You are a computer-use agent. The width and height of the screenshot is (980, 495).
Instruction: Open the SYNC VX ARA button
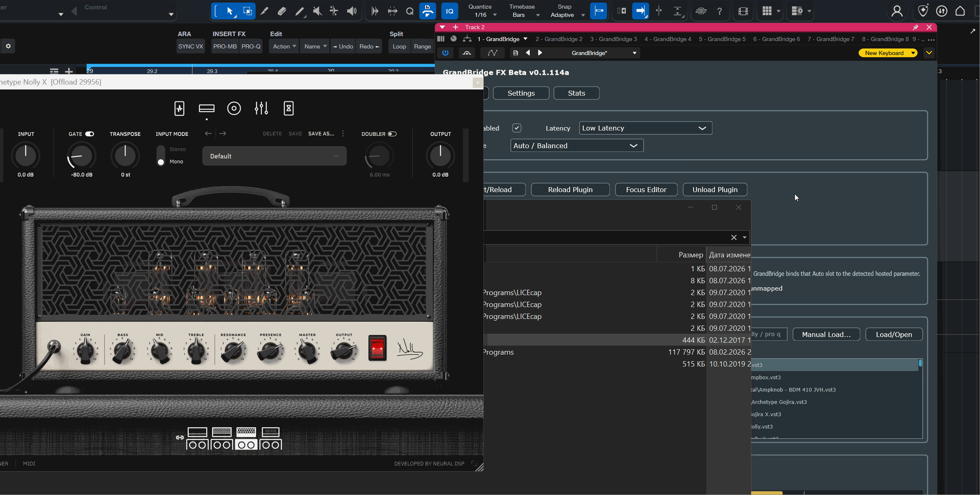click(191, 46)
